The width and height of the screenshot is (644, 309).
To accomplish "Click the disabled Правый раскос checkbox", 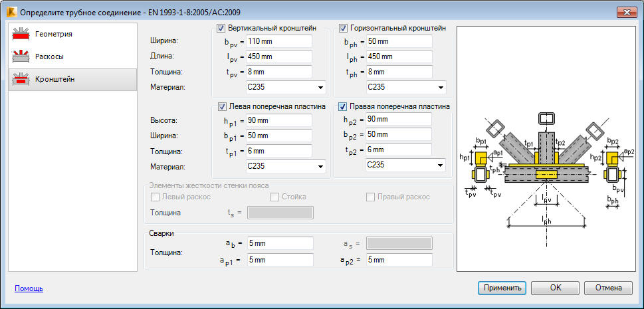I will pos(370,197).
